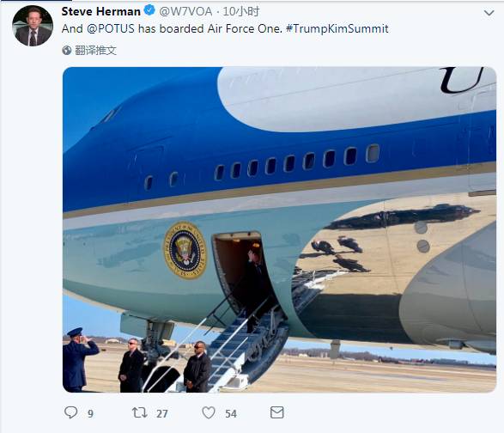Click the globe icon beside translate tweet
The width and height of the screenshot is (504, 433).
click(66, 50)
